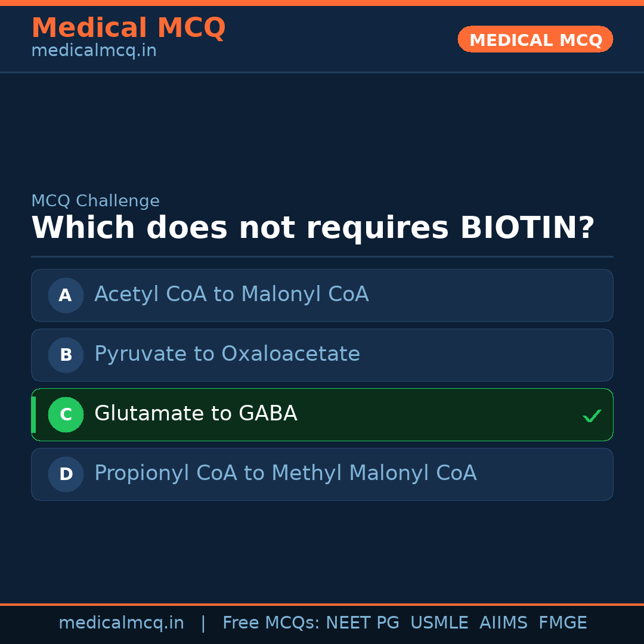Click the green highlight bar beside option C
This screenshot has height=644, width=644.
click(33, 414)
